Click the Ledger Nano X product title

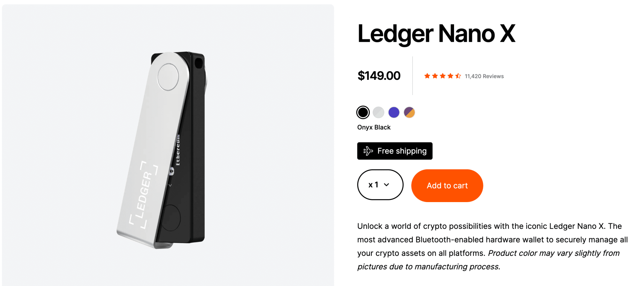[436, 34]
